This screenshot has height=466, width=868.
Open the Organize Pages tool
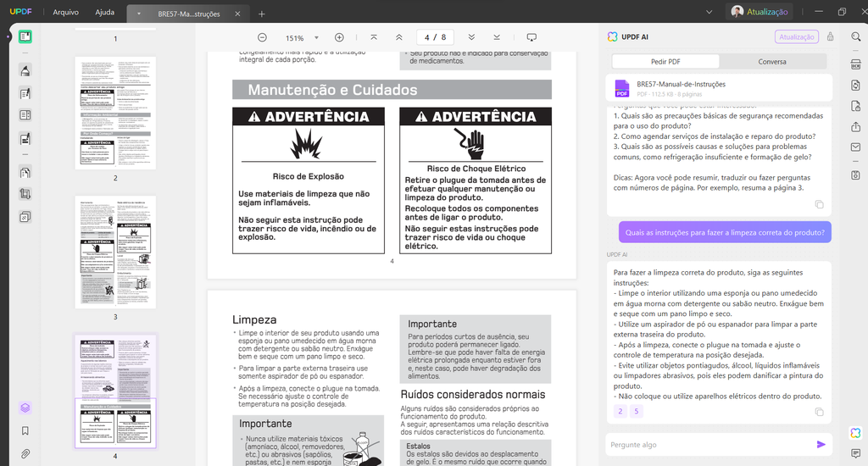coord(25,172)
